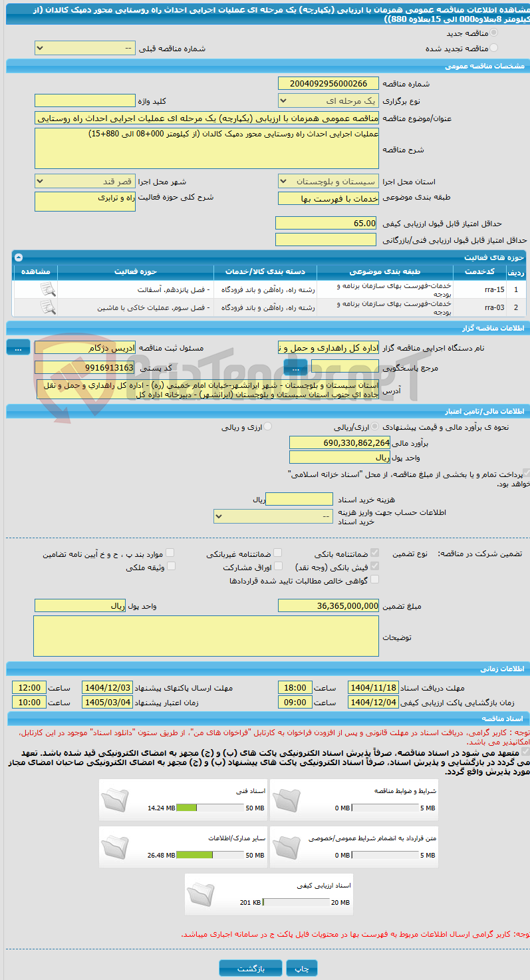Toggle the موارد بند پ، ج و خ checkbox

pos(170,554)
